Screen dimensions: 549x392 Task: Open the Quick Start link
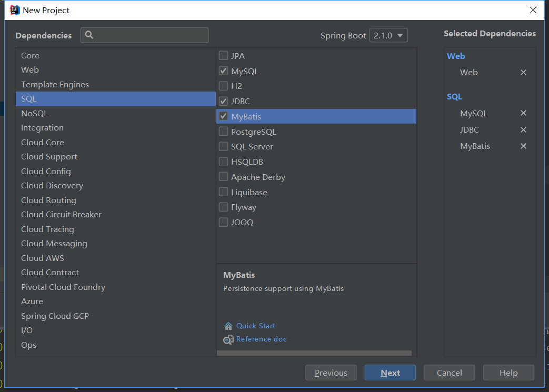click(256, 326)
